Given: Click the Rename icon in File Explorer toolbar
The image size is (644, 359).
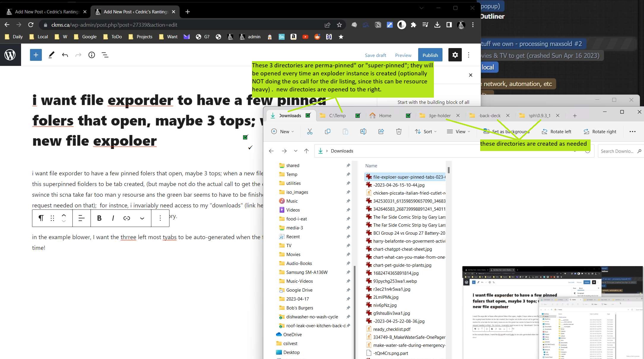Looking at the screenshot, I should click(x=363, y=131).
